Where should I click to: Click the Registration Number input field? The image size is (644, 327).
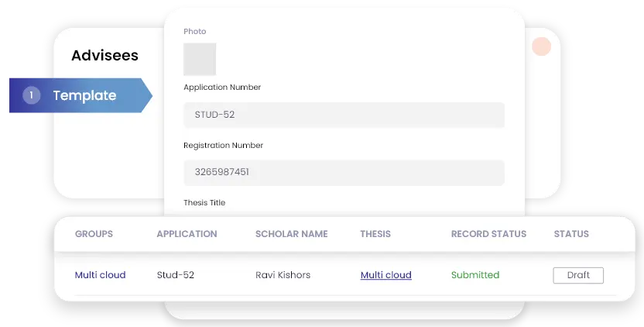(344, 172)
